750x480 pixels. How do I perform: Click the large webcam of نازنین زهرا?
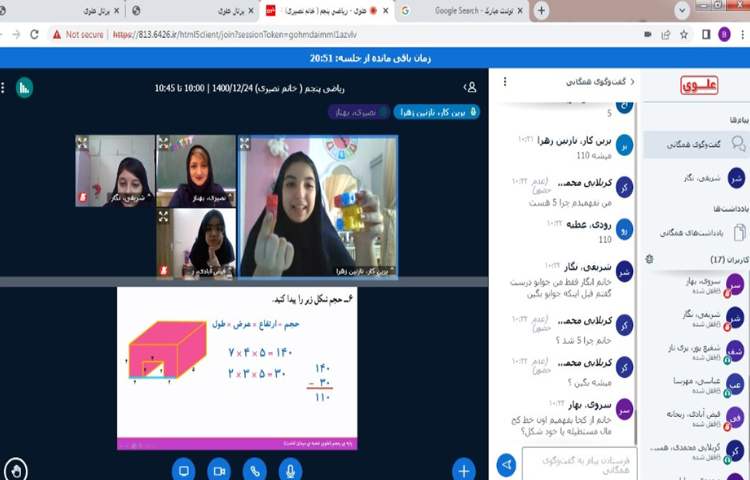click(x=318, y=207)
